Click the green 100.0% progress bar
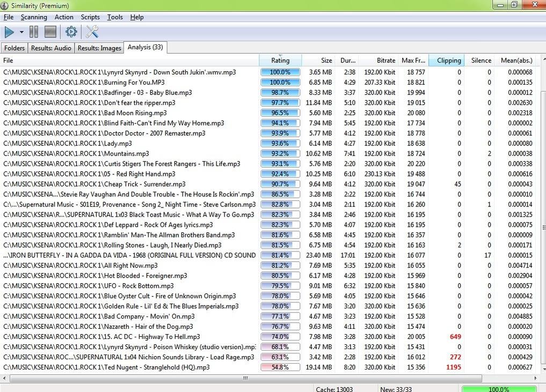Image resolution: width=546 pixels, height=392 pixels. pyautogui.click(x=498, y=388)
